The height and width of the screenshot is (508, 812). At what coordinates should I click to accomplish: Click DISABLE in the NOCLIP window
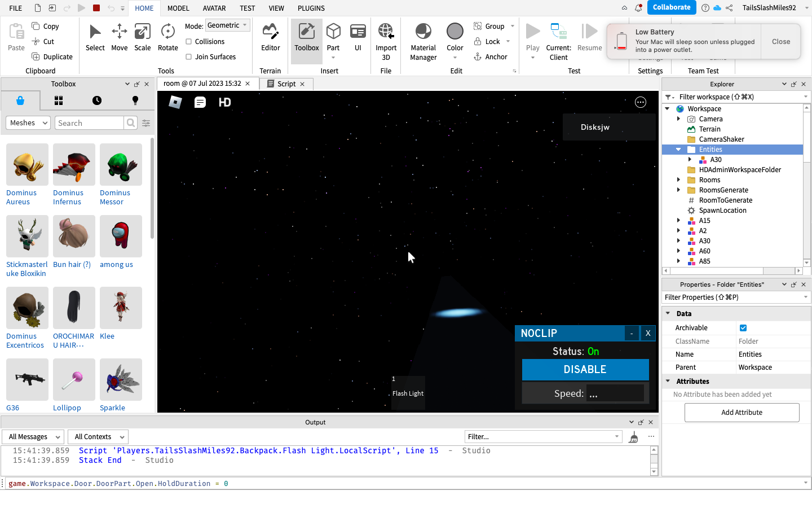(x=585, y=370)
